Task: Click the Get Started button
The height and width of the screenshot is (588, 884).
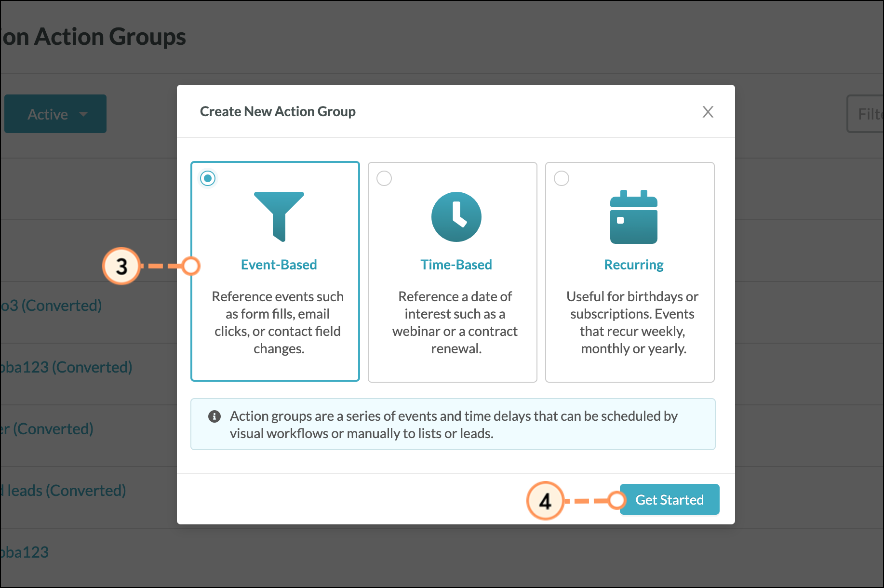Action: 670,499
